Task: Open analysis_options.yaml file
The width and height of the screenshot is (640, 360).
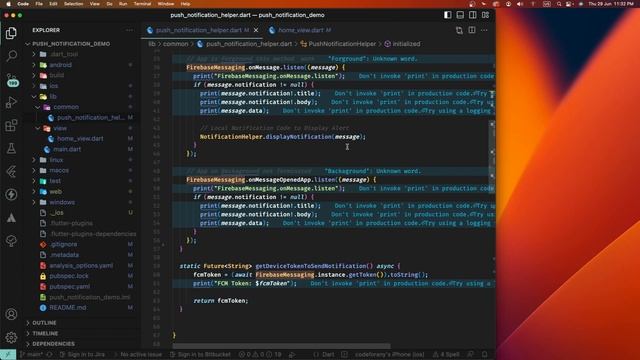Action: pyautogui.click(x=82, y=265)
